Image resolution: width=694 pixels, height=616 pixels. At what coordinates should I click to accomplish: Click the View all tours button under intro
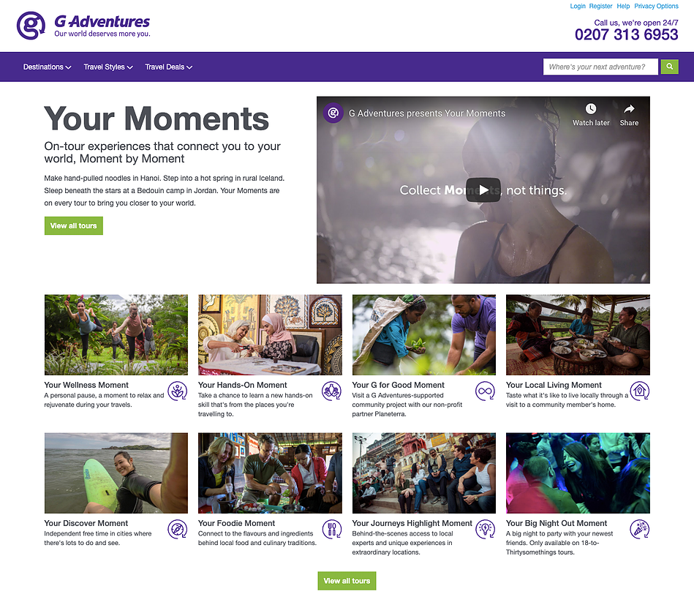(73, 226)
